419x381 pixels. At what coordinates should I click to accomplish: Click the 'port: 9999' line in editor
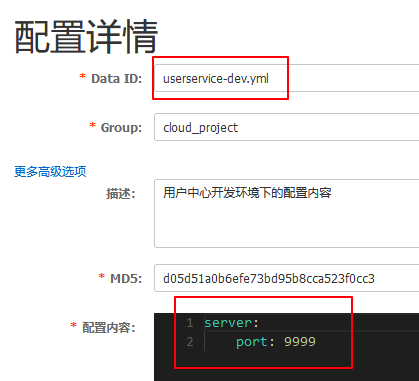[276, 342]
